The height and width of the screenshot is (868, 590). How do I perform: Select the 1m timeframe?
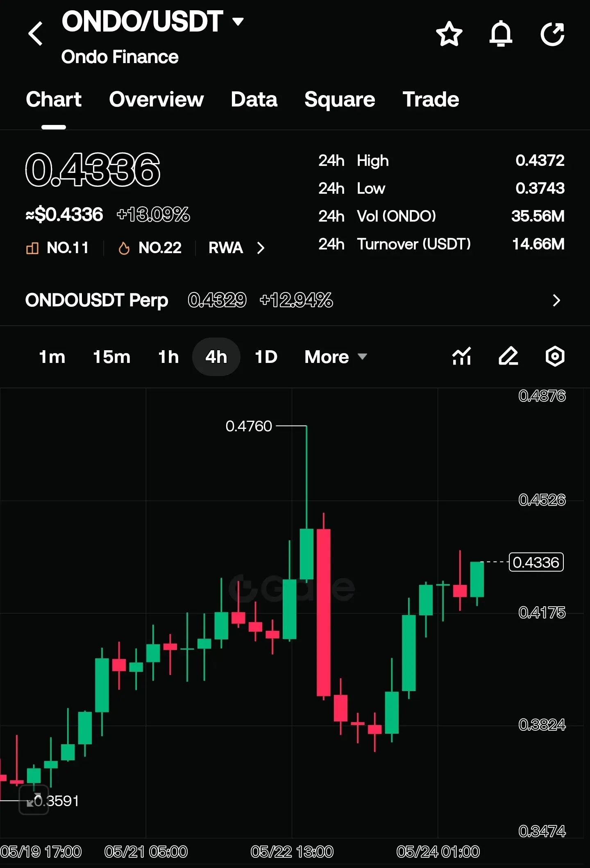(52, 357)
